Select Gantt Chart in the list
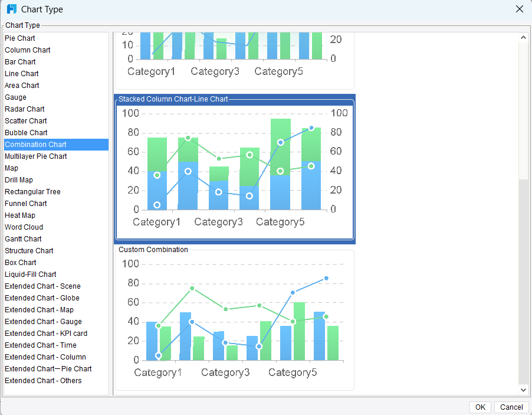The height and width of the screenshot is (415, 532). [x=56, y=239]
